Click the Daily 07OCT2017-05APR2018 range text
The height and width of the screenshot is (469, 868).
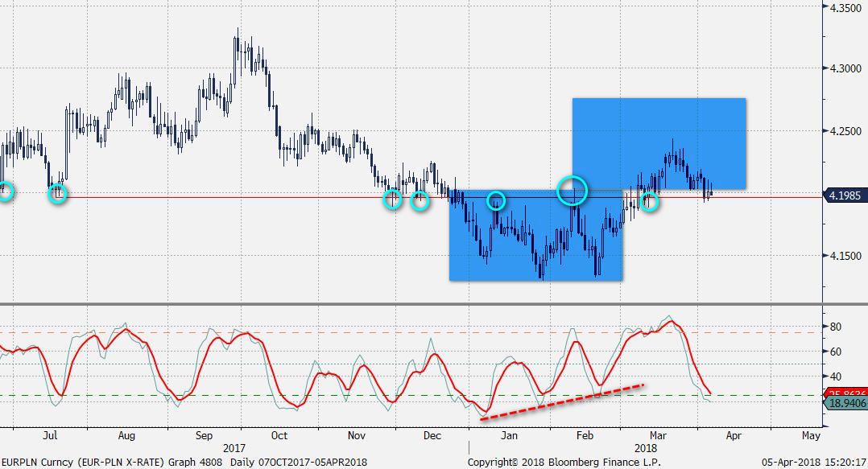pyautogui.click(x=299, y=463)
